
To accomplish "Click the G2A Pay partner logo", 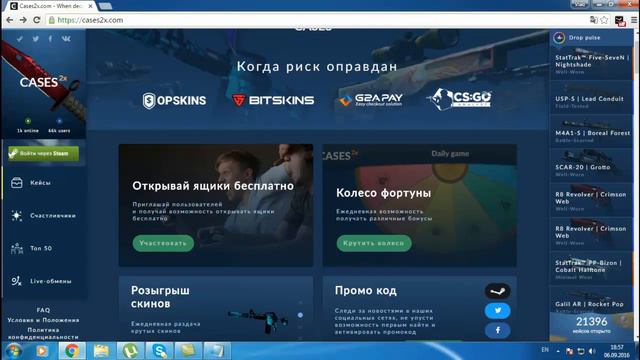I will 371,100.
